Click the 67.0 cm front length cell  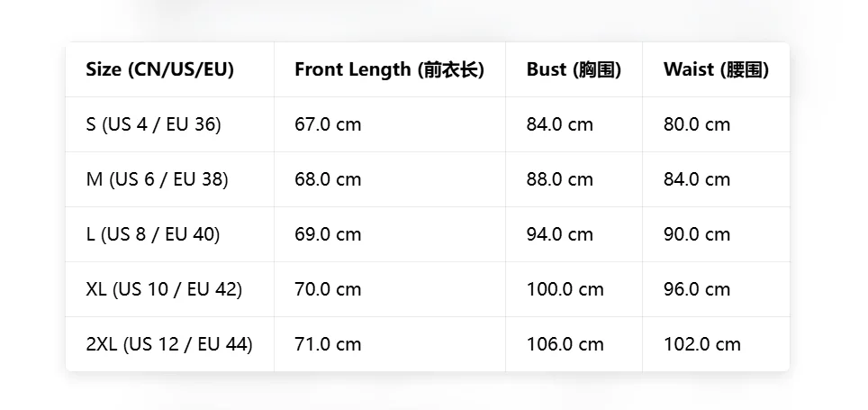pos(390,124)
